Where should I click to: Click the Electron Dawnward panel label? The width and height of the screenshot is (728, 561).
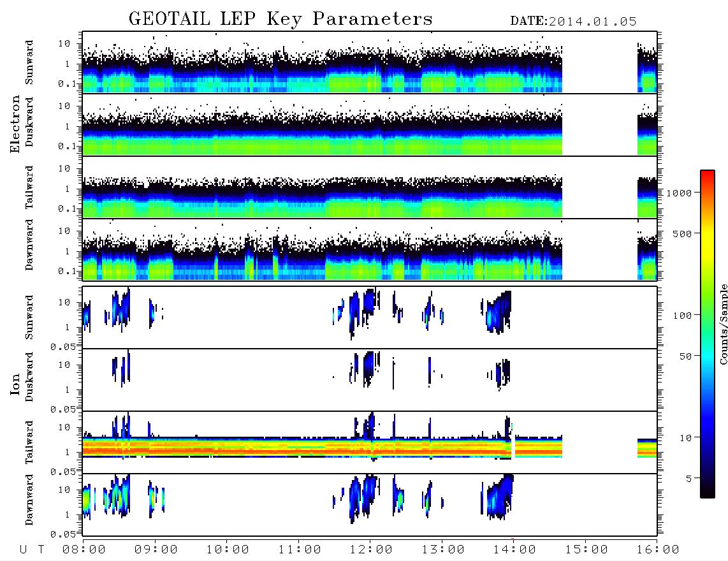(29, 245)
